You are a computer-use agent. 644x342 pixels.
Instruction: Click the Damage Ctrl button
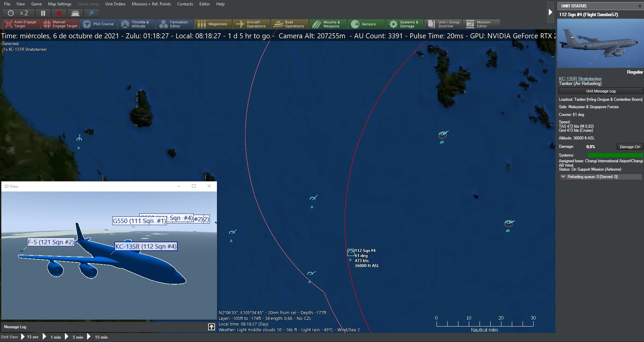(x=629, y=146)
